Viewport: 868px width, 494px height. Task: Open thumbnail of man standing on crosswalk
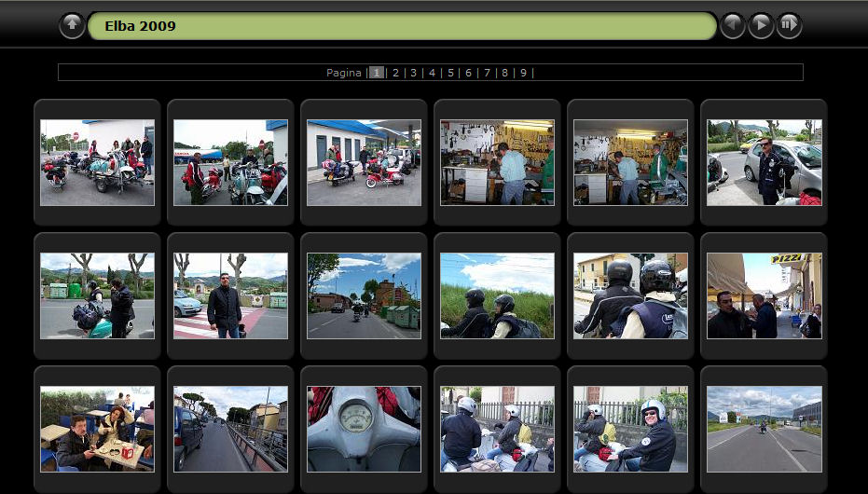point(230,295)
